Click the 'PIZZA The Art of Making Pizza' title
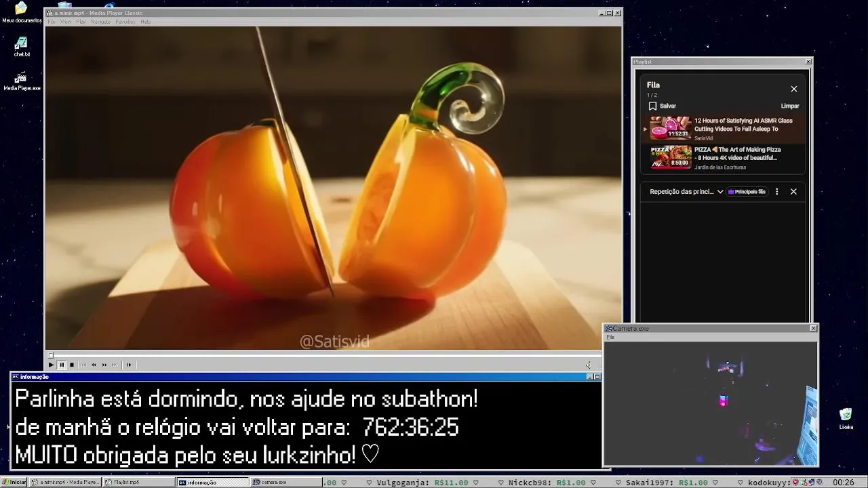The width and height of the screenshot is (868, 488). (738, 153)
